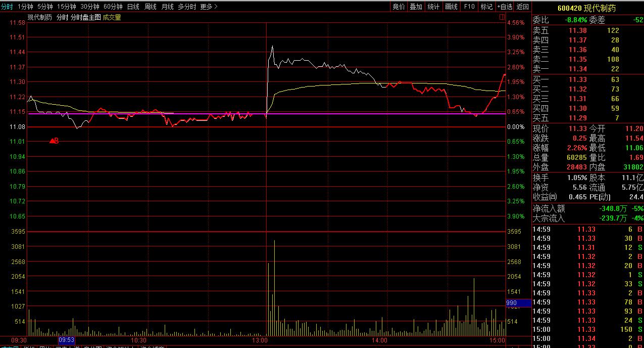
Task: Click the 竞价 auction button
Action: pos(399,7)
